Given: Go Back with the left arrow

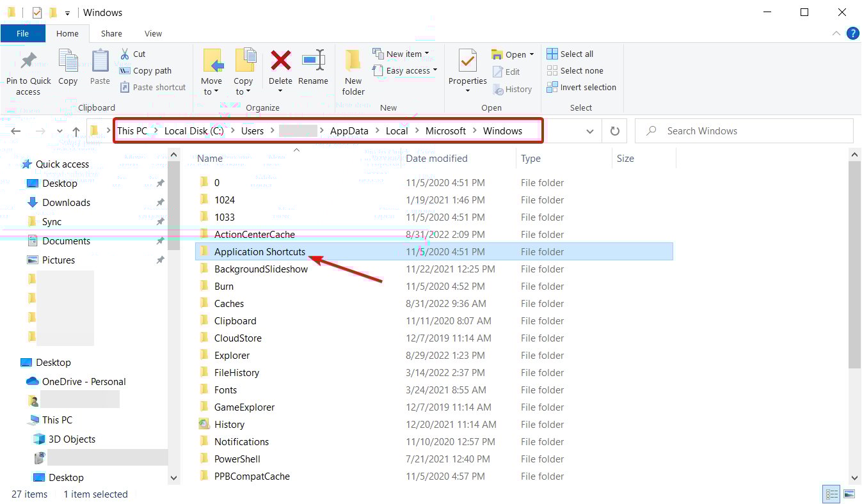Looking at the screenshot, I should (x=16, y=131).
